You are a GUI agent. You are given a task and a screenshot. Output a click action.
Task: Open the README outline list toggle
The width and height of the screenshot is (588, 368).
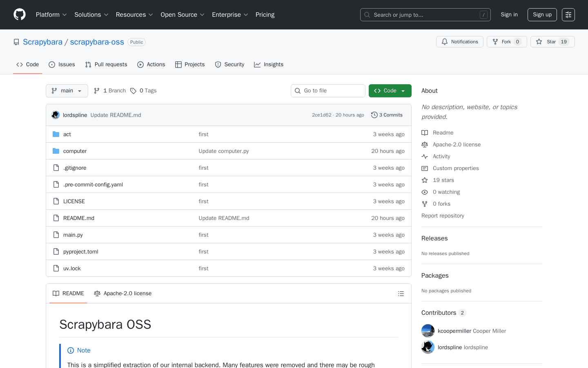pos(401,293)
